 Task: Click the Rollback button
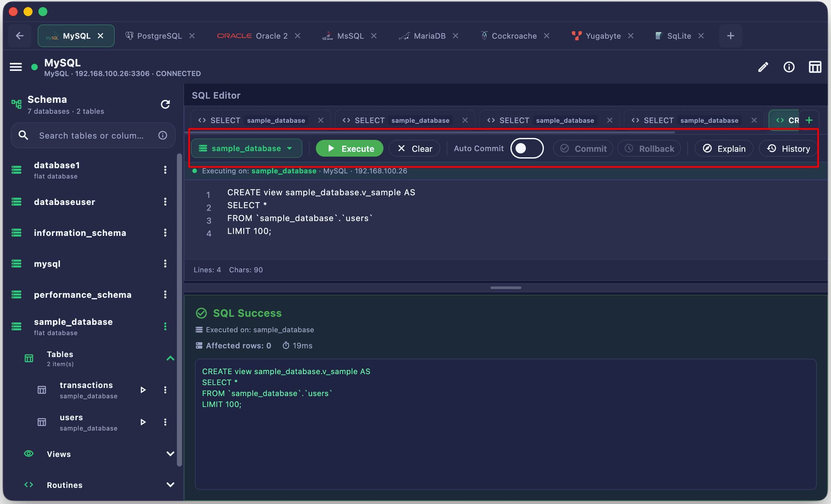[x=649, y=149]
